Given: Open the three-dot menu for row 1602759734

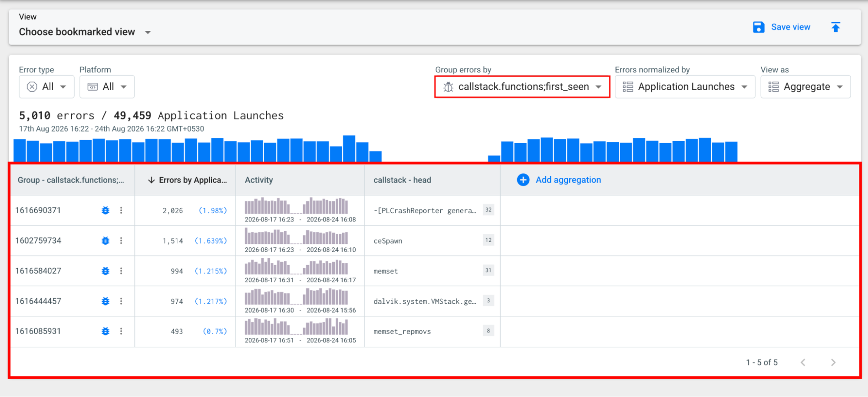Looking at the screenshot, I should (x=121, y=240).
